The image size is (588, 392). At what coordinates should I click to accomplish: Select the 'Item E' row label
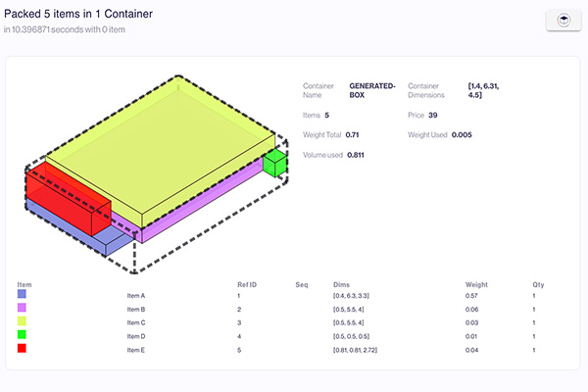(136, 350)
